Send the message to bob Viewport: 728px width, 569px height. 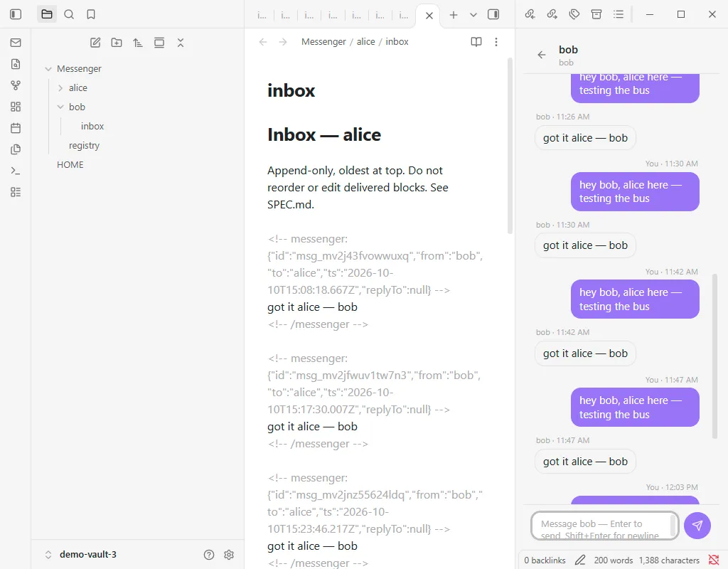pyautogui.click(x=697, y=526)
